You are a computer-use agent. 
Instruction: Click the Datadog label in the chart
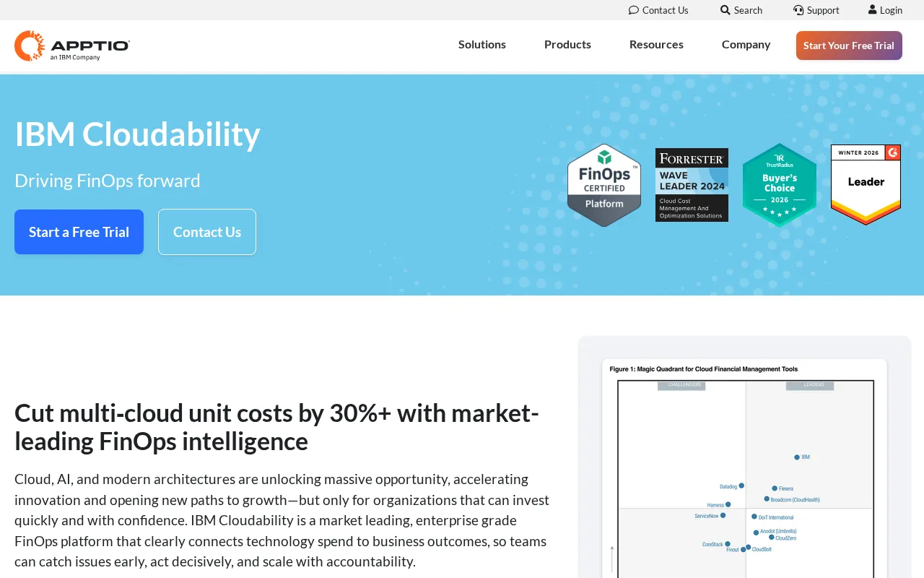tap(728, 486)
